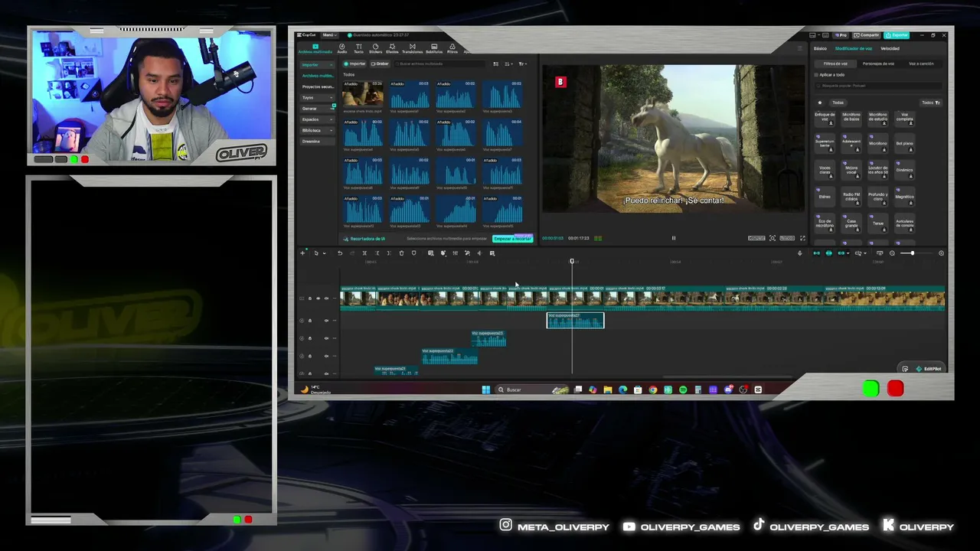Select the Modificador de voz tab
This screenshot has width=980, height=551.
tap(853, 48)
